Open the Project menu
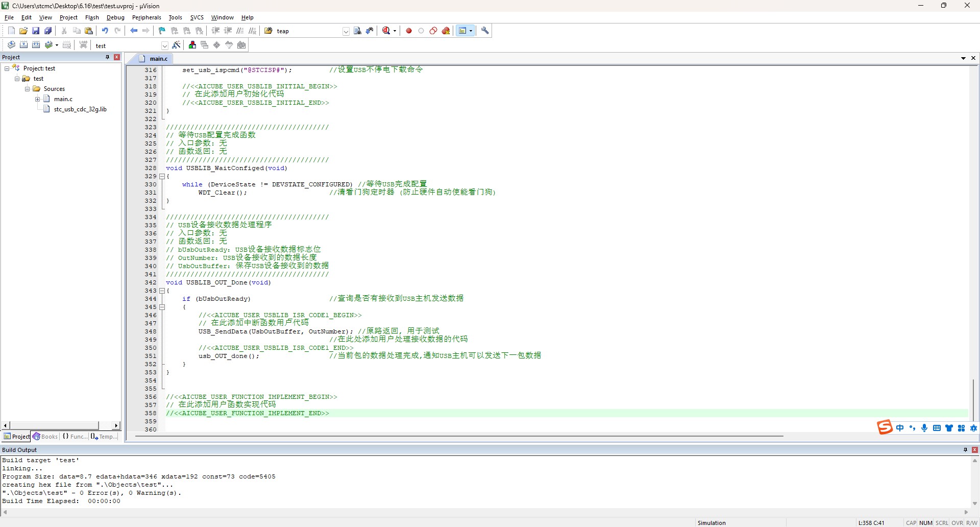980x527 pixels. pos(68,17)
